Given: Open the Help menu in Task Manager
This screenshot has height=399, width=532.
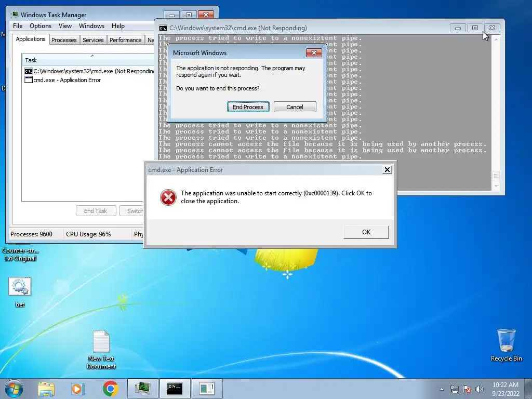Looking at the screenshot, I should (118, 26).
